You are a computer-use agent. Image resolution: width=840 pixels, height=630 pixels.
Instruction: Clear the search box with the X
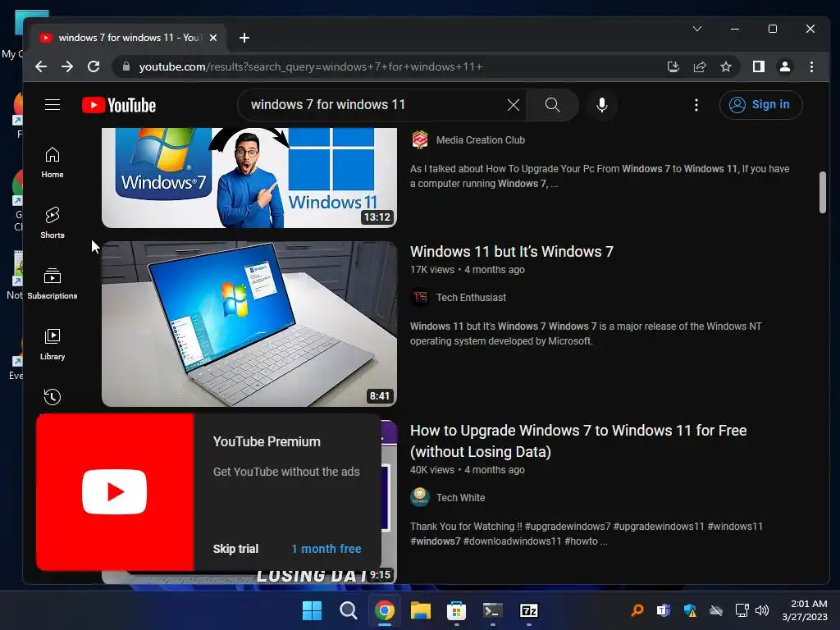pos(514,105)
